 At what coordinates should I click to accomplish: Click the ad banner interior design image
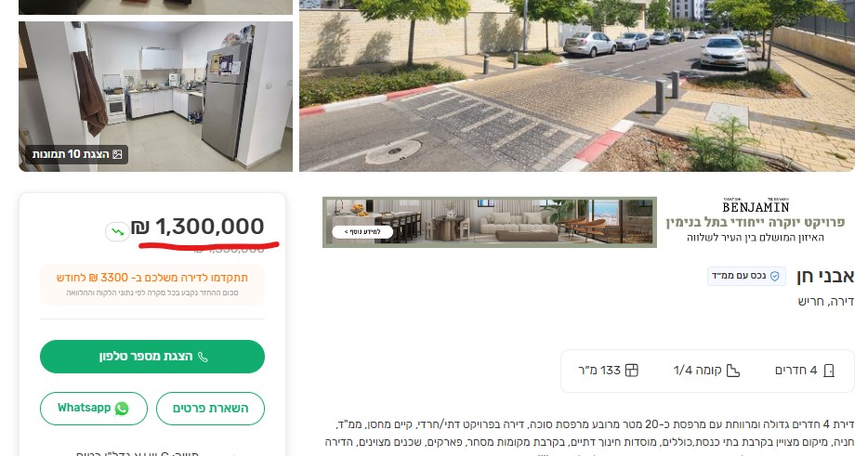tap(490, 222)
